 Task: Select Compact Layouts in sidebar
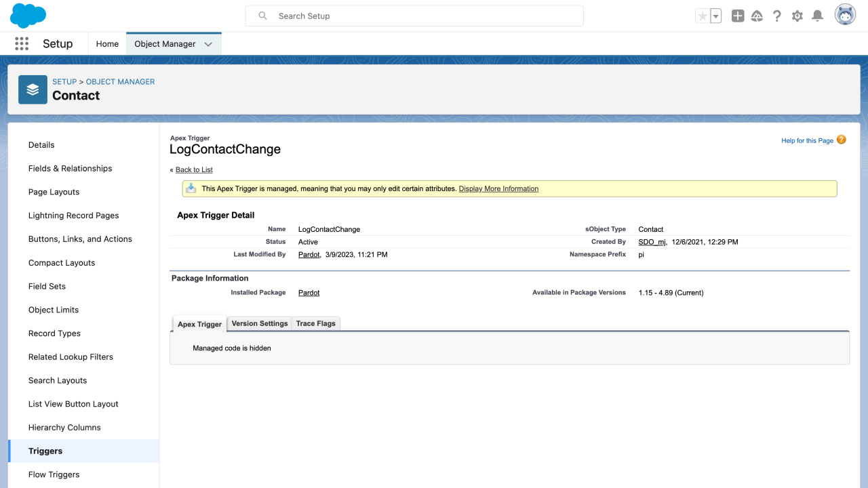pyautogui.click(x=83, y=263)
